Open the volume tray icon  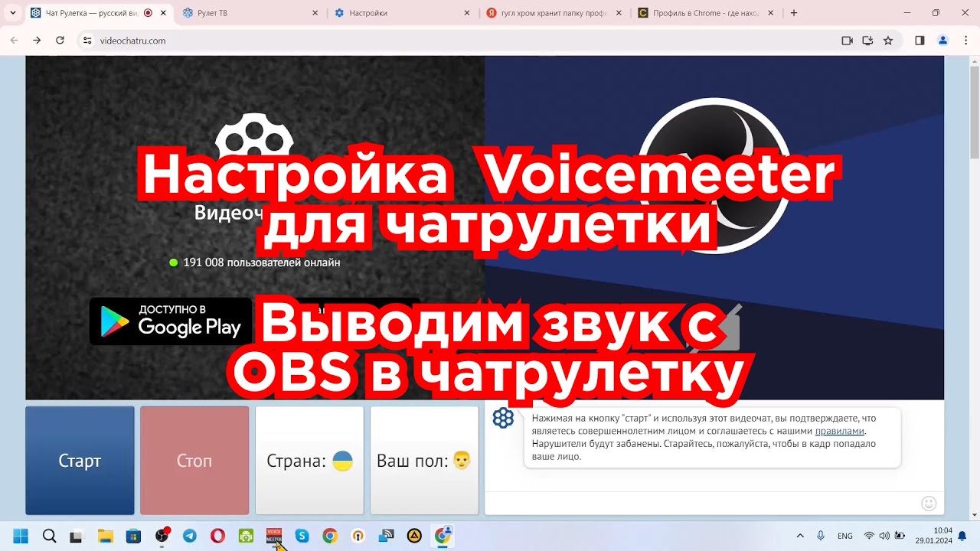tap(884, 536)
